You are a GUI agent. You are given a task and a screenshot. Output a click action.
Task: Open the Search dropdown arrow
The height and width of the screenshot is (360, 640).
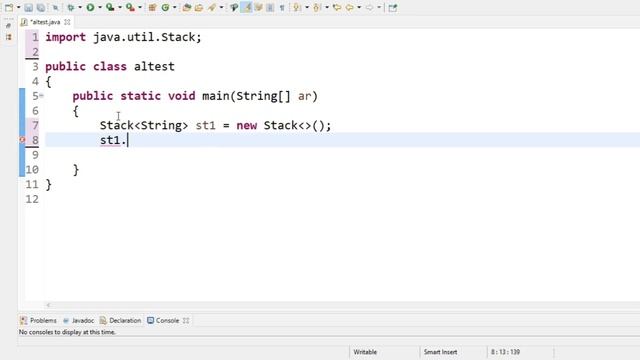221,7
